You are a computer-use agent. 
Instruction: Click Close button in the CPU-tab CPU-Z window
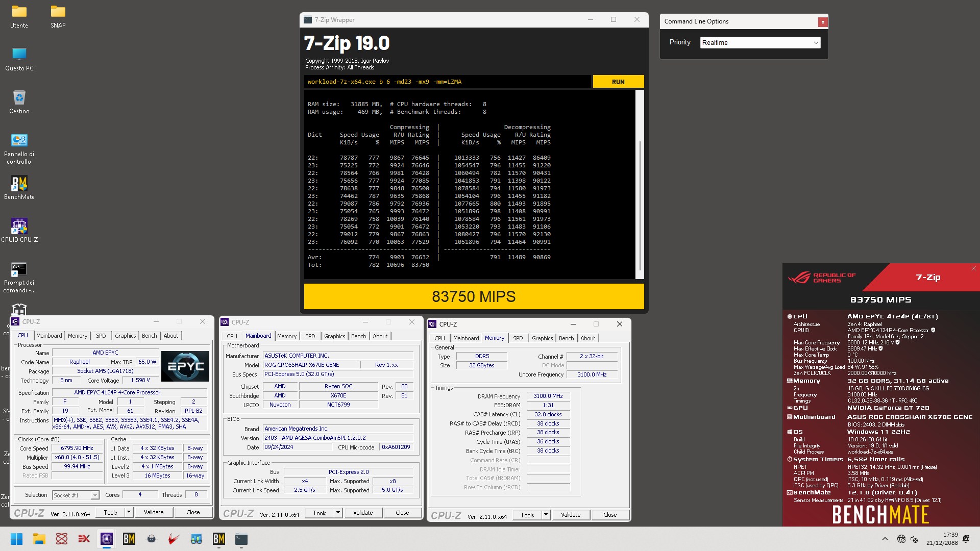click(193, 512)
